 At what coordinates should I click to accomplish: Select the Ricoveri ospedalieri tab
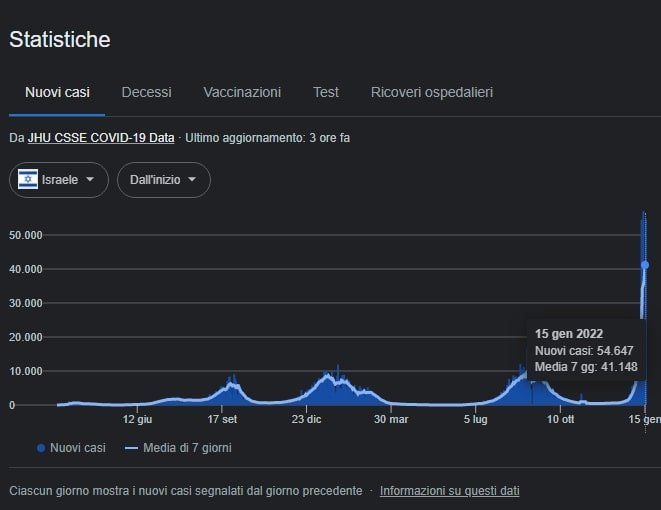pos(432,92)
